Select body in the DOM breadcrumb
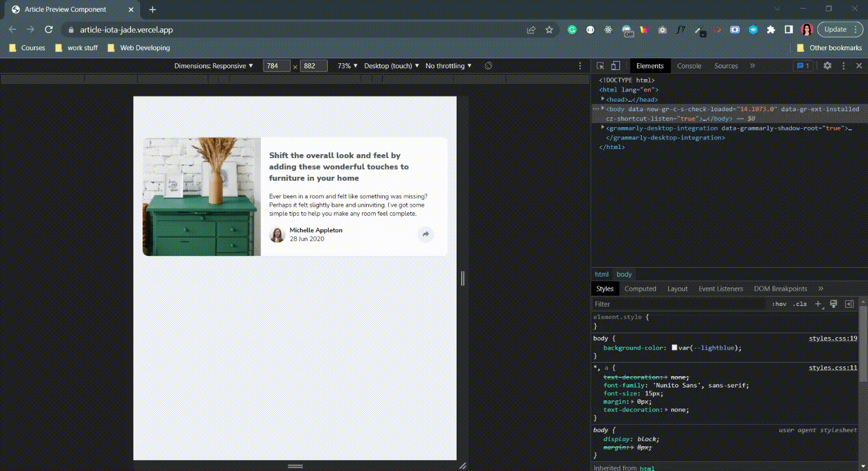The height and width of the screenshot is (471, 868). coord(624,274)
